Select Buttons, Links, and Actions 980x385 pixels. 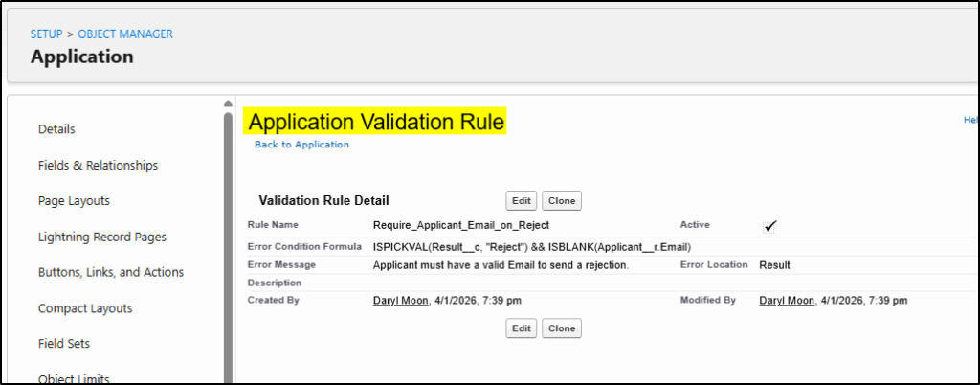[x=110, y=272]
